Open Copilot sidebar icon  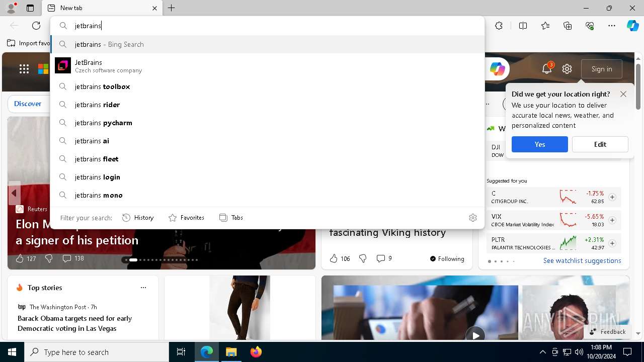pos(632,26)
